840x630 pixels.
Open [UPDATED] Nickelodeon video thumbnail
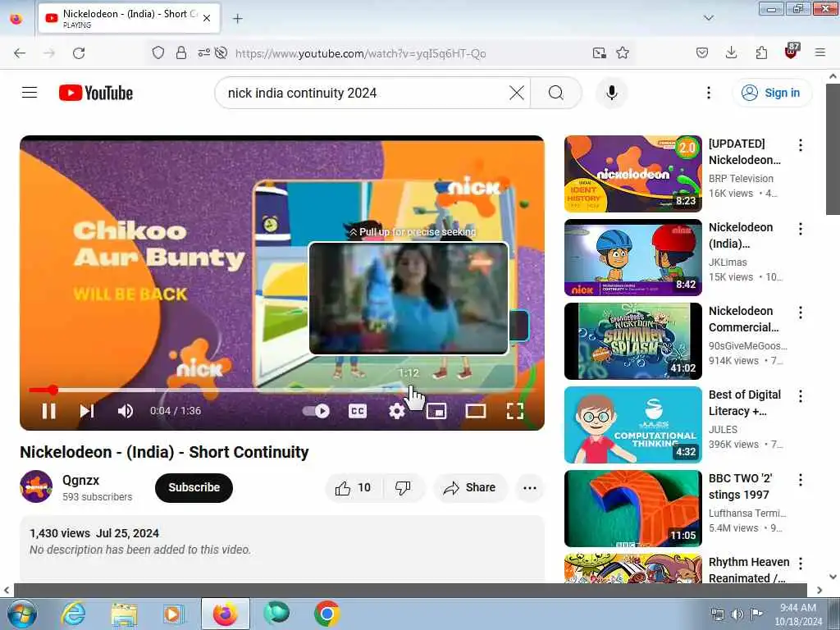[x=632, y=174]
